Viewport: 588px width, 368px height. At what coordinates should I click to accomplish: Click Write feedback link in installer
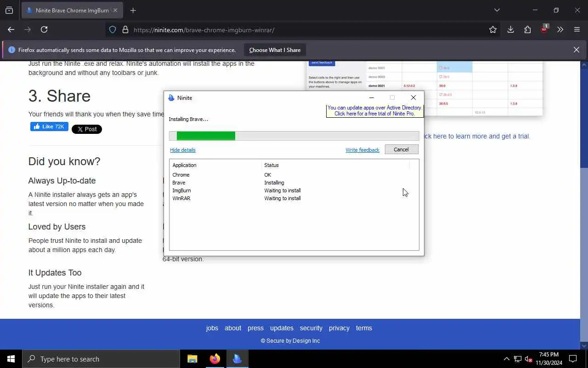[362, 150]
